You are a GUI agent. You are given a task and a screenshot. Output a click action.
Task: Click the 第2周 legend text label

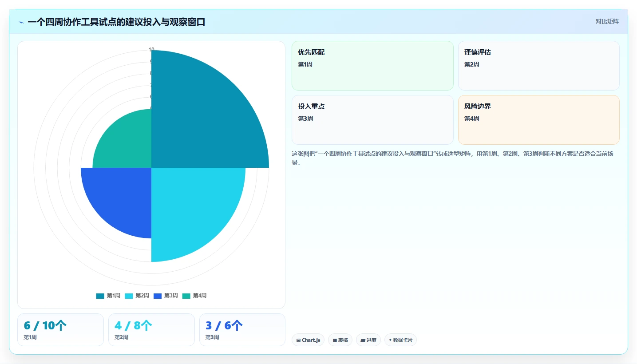(x=142, y=296)
